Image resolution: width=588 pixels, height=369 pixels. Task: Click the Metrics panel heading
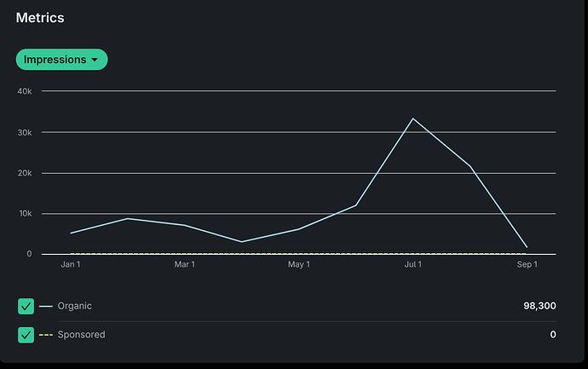(40, 17)
